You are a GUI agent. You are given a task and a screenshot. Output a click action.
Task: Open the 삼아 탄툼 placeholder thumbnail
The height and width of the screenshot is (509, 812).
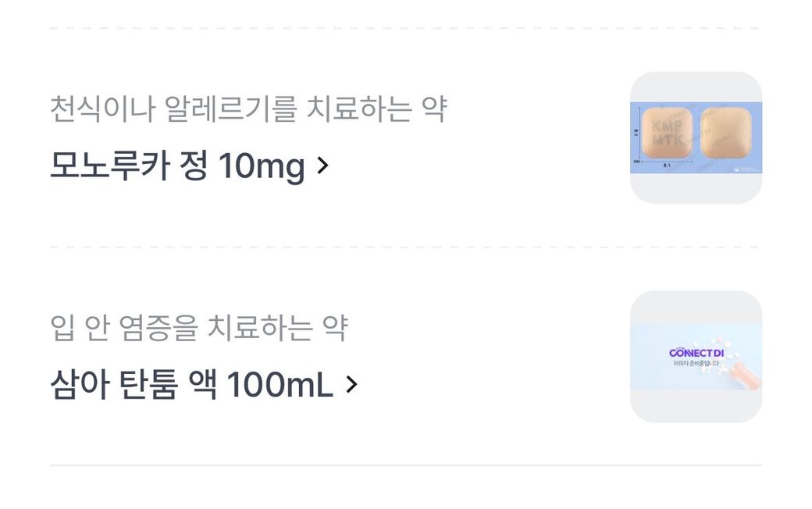coord(696,357)
